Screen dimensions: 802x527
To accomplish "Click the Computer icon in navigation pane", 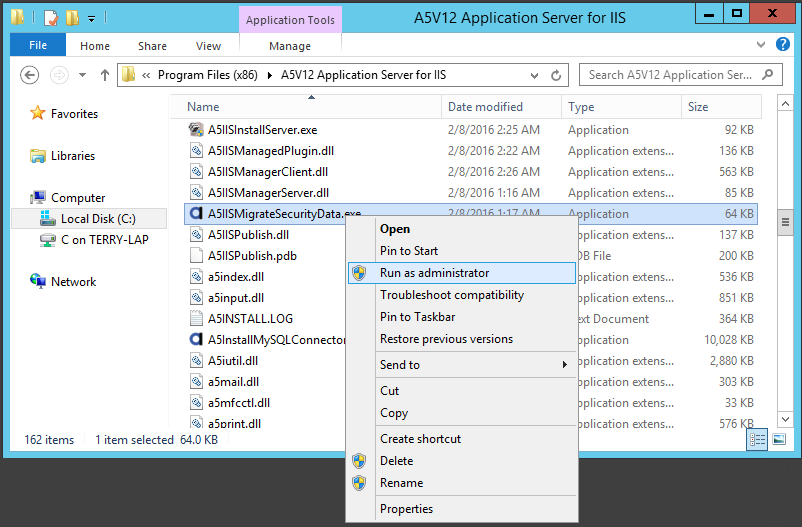I will 37,197.
